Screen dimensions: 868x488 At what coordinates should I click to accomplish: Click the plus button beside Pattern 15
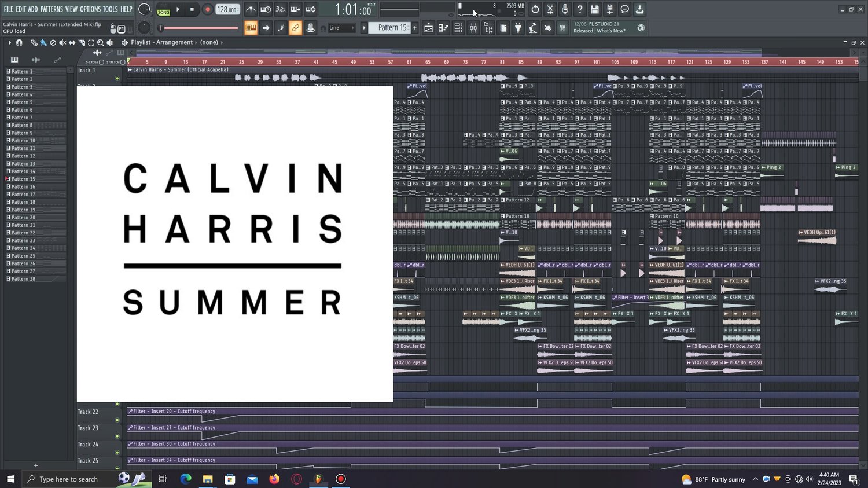(414, 28)
